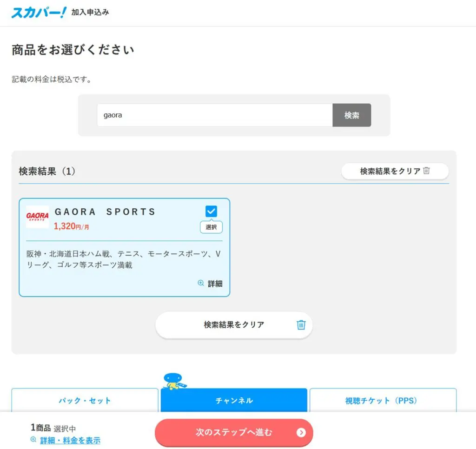This screenshot has height=449, width=476.
Task: Click the 検索 search button
Action: coord(351,115)
